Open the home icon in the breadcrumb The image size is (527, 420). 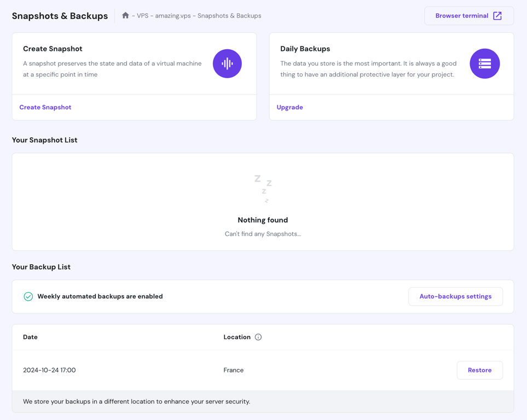(126, 15)
